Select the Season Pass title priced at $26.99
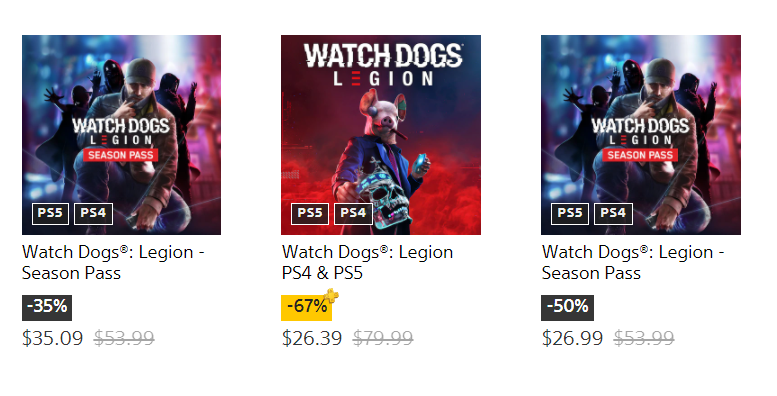777x396 pixels. [633, 263]
